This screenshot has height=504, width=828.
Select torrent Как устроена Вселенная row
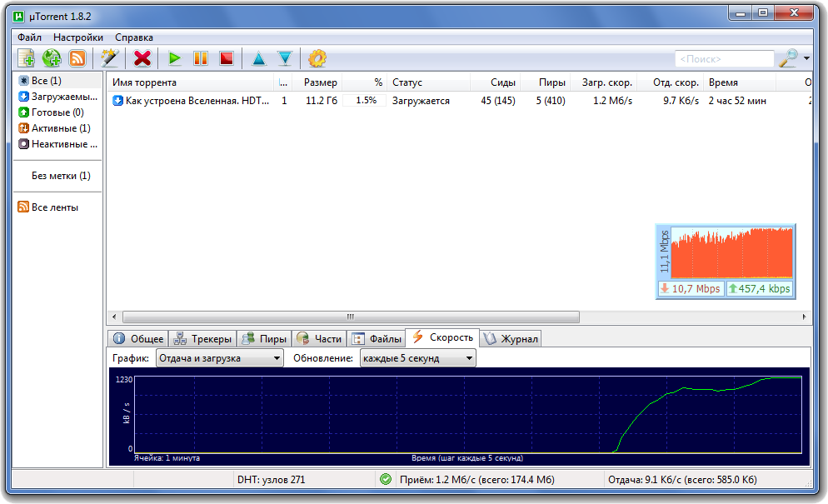click(x=460, y=100)
